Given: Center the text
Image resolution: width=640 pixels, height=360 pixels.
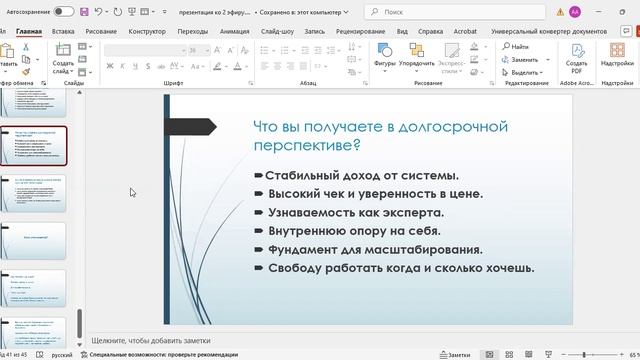Looking at the screenshot, I should (x=278, y=66).
